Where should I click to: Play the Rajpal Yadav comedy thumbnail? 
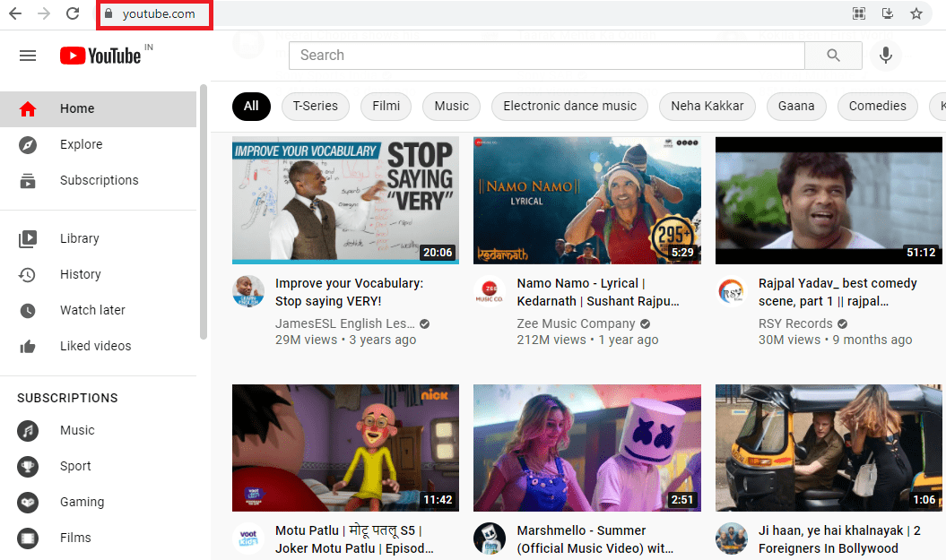[829, 200]
